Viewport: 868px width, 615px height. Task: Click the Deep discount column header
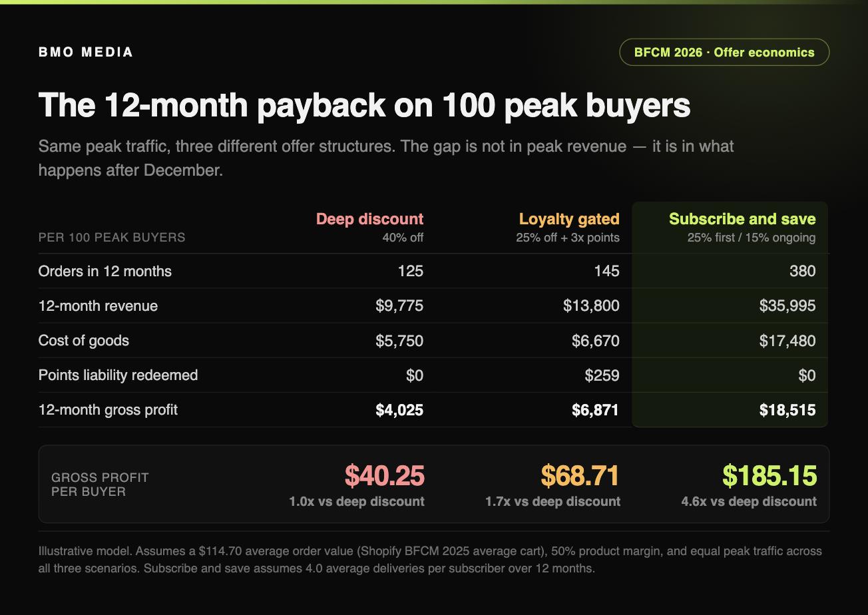[x=369, y=219]
